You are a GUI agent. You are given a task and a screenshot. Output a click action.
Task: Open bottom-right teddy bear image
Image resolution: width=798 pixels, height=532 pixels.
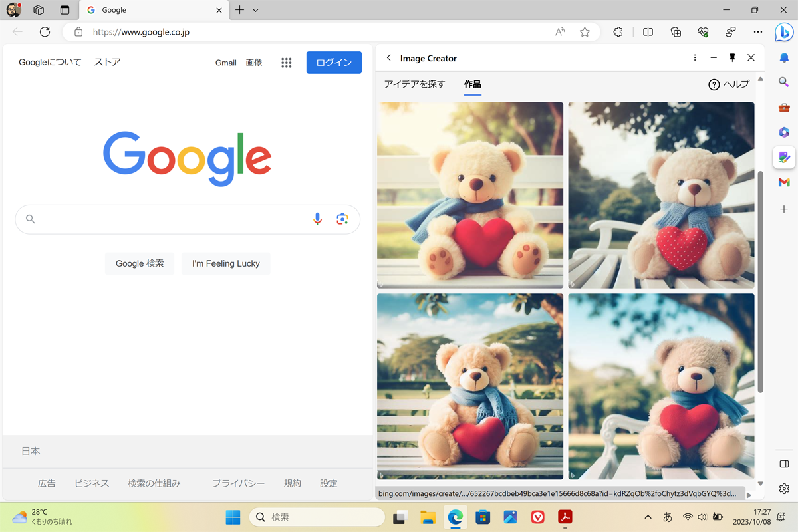point(661,386)
